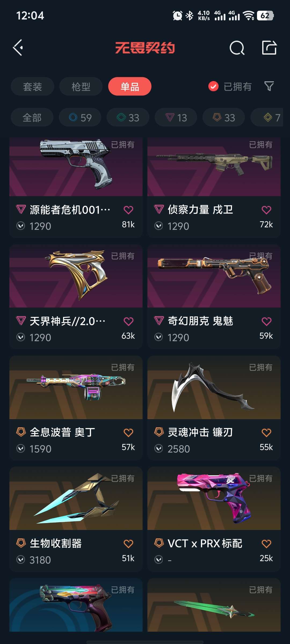Switch to the 枪型 tab

point(81,86)
